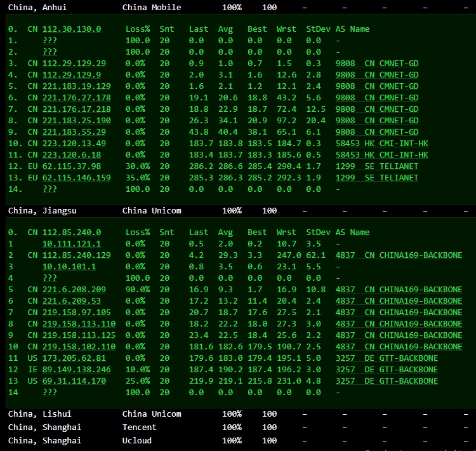This screenshot has width=476, height=451.
Task: Select the 25.0% loss value
Action: coord(138,381)
